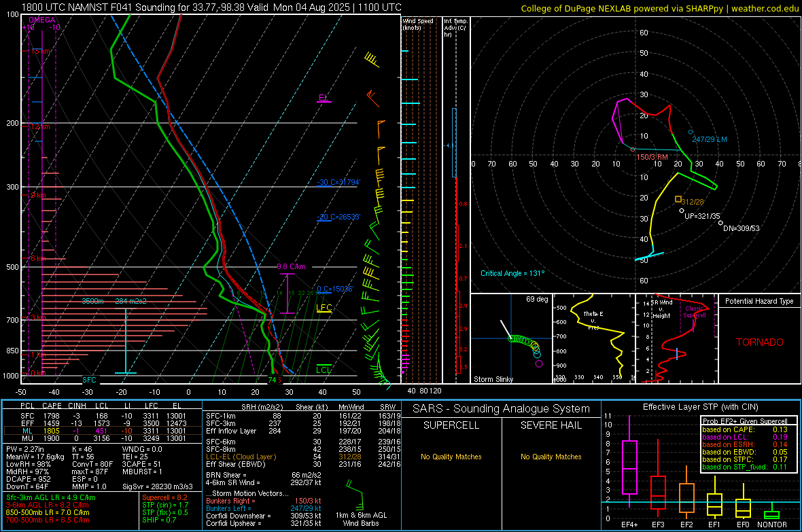Click 'SARS - Sounding Analogue System' header
Screen dimensions: 802x532
click(502, 409)
